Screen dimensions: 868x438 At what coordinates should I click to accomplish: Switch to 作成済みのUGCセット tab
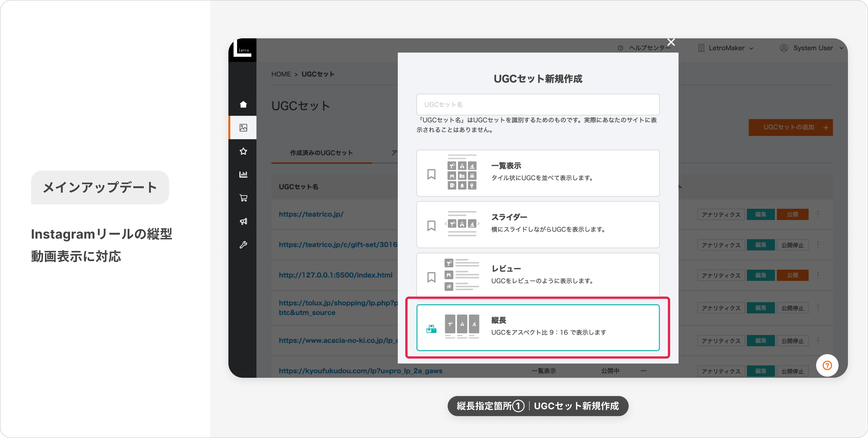coord(321,153)
